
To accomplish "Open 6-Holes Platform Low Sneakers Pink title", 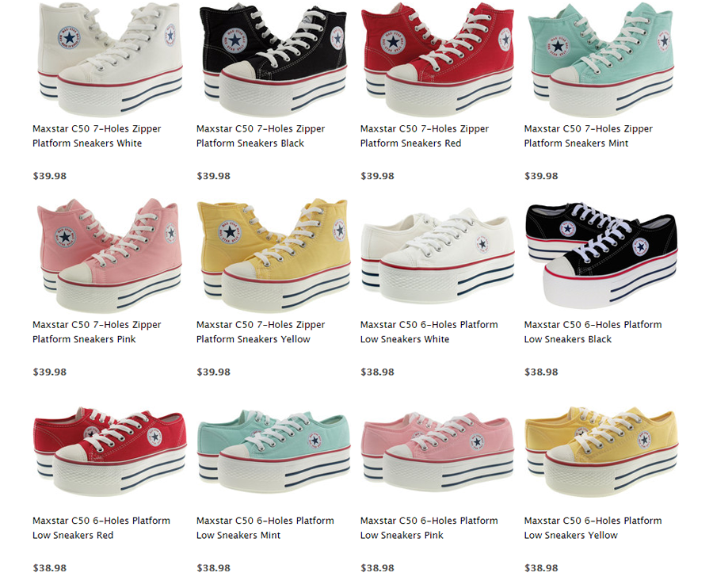I will point(429,528).
